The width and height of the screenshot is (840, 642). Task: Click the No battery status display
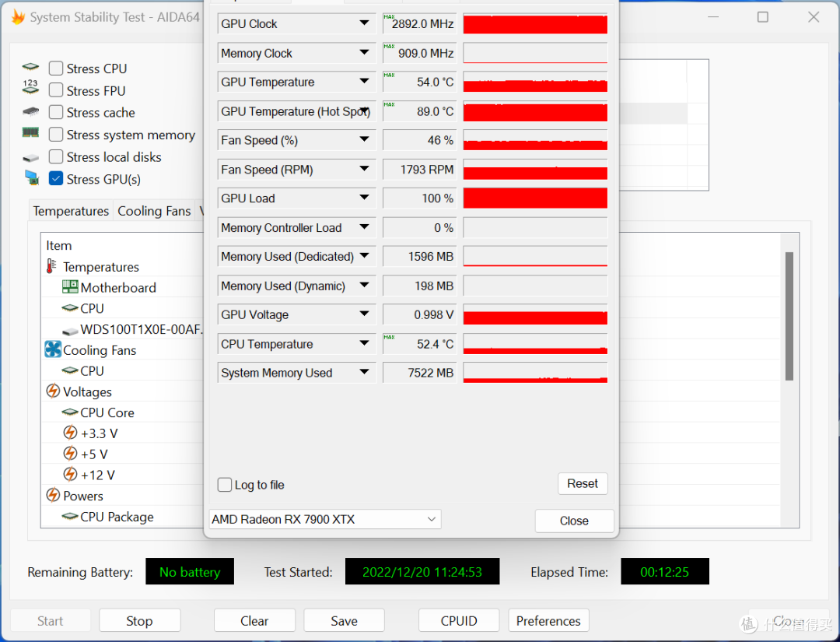(190, 572)
